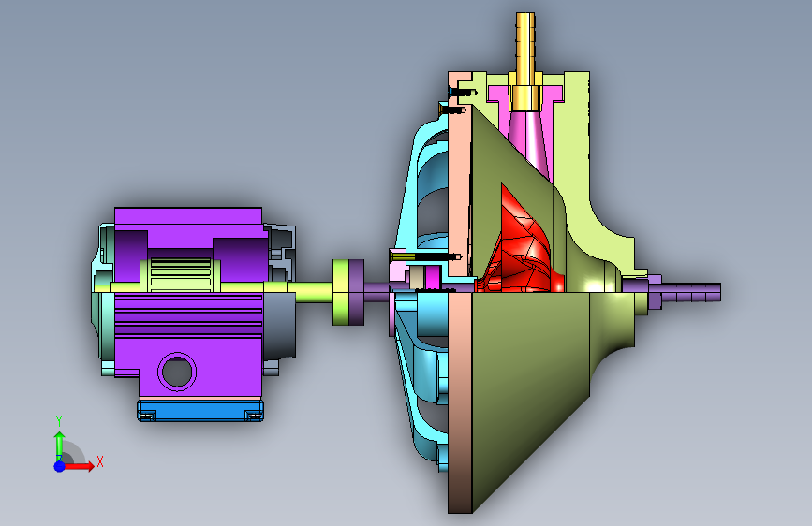Viewport: 812px width, 526px height.
Task: Click the green shaft coupling flange
Action: [x=340, y=293]
